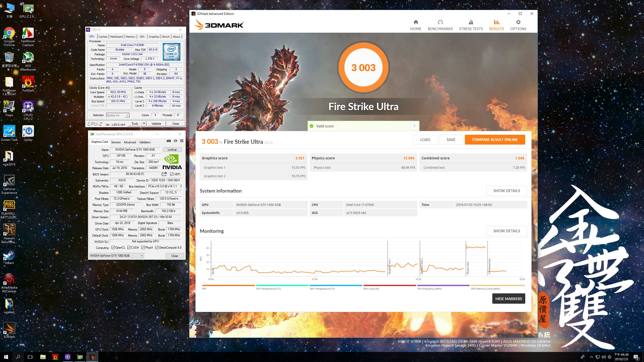Screen dimensions: 644x362
Task: Switch to the Caches tab in CPU-Z
Action: [x=103, y=37]
